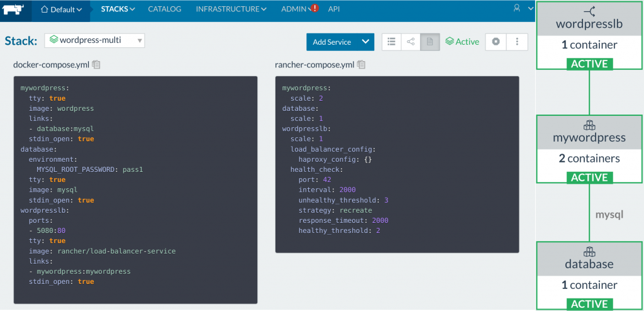The image size is (644, 311).
Task: Copy docker-compose.yml to clipboard
Action: click(x=96, y=64)
